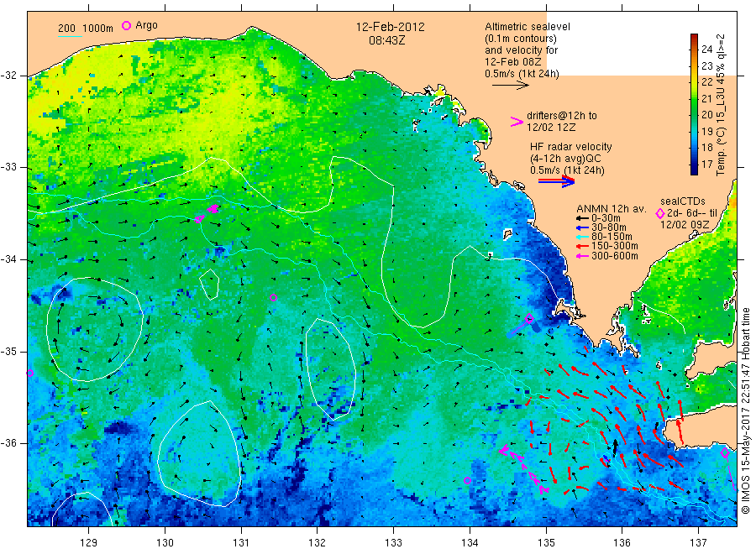Image resolution: width=756 pixels, height=554 pixels.
Task: Click the '2d- 6d-- til' legend text
Action: pos(692,213)
